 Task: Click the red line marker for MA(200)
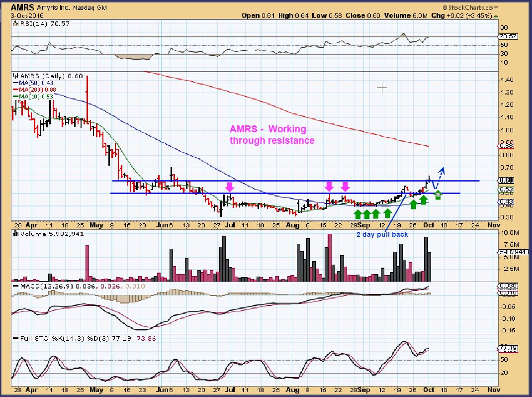[x=15, y=90]
